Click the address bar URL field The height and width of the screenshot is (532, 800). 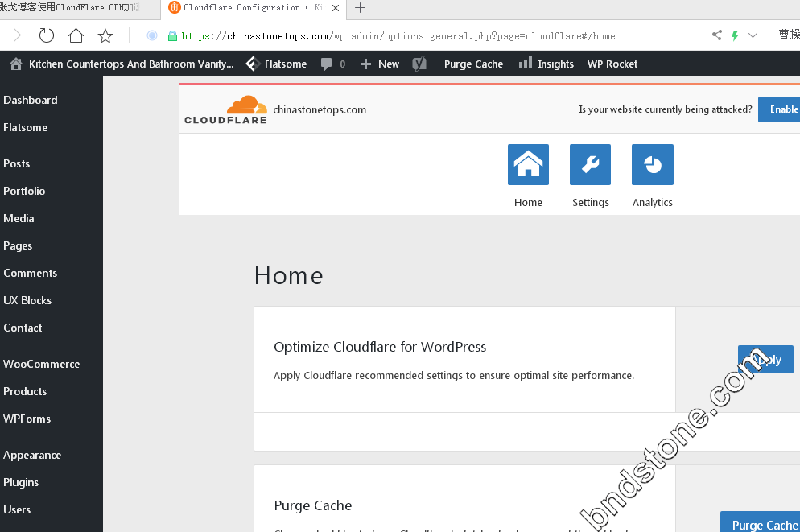pyautogui.click(x=398, y=35)
